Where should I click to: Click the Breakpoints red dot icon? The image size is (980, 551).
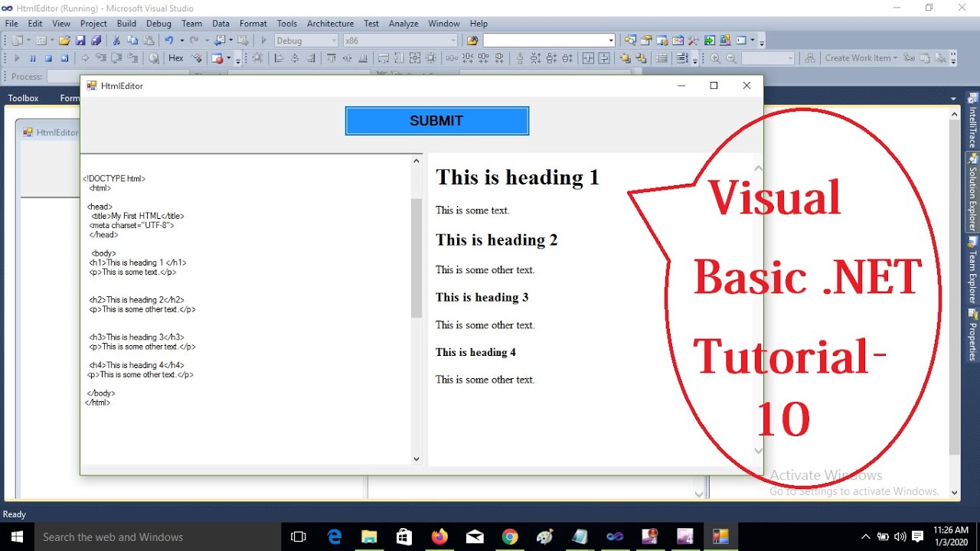[x=217, y=58]
